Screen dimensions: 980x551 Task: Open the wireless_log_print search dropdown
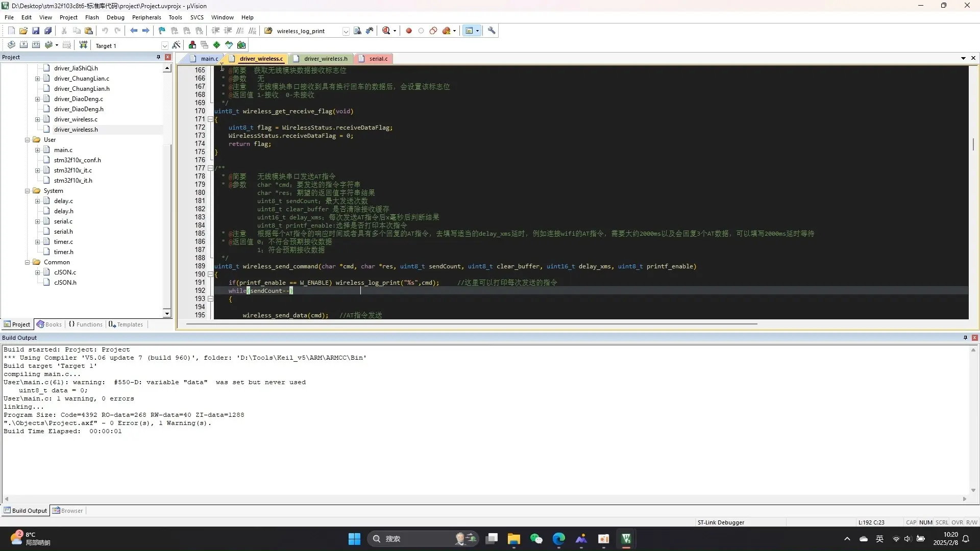pos(346,31)
